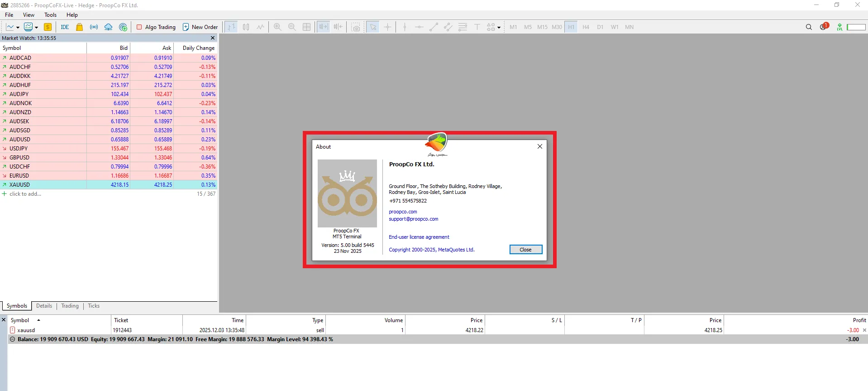The height and width of the screenshot is (391, 868).
Task: Click the connection level indicator bar
Action: pyautogui.click(x=856, y=27)
